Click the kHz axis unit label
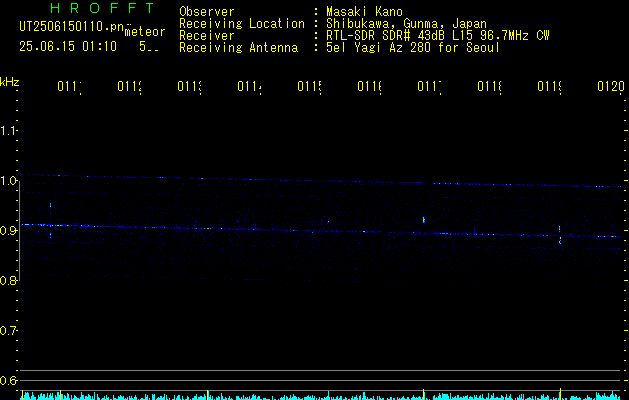629x400 pixels. tap(10, 82)
